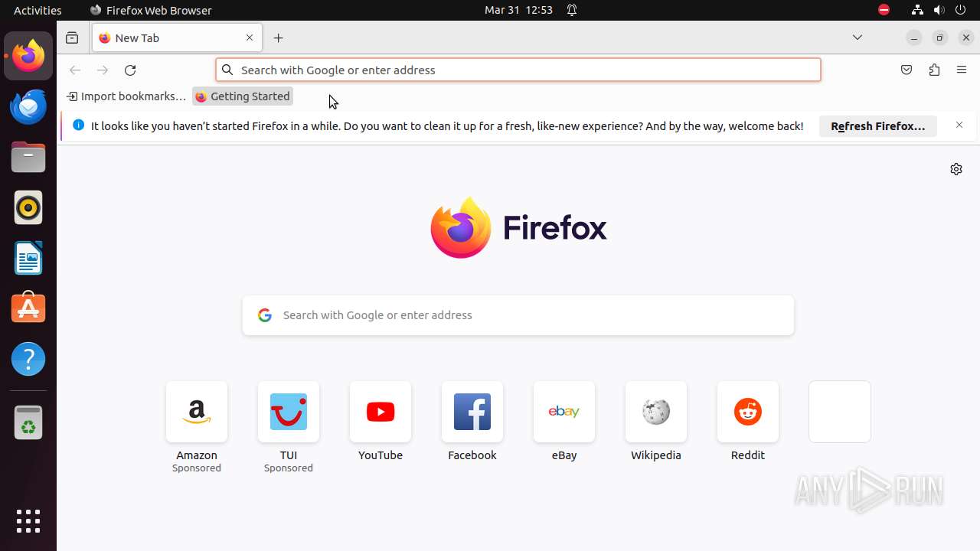Minimize the Firefox window

click(x=913, y=37)
